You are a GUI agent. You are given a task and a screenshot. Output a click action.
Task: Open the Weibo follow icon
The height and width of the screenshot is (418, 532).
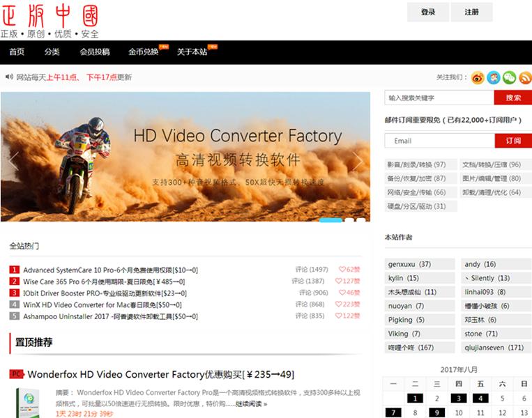[478, 77]
